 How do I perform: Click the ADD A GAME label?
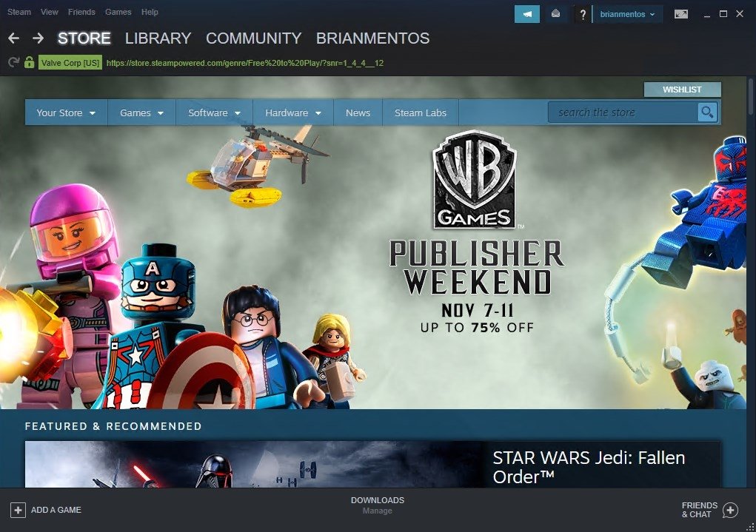click(x=56, y=510)
